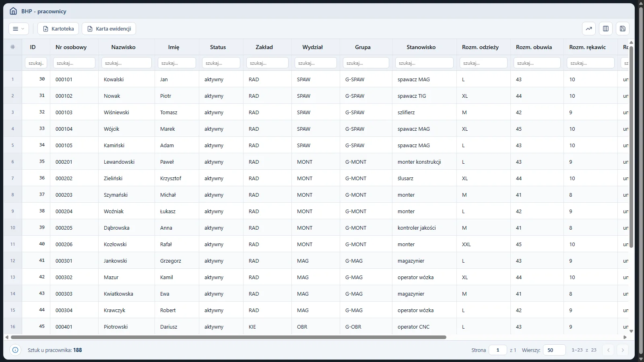Click the home icon beside BHP - pracownicy
644x362 pixels.
(13, 11)
